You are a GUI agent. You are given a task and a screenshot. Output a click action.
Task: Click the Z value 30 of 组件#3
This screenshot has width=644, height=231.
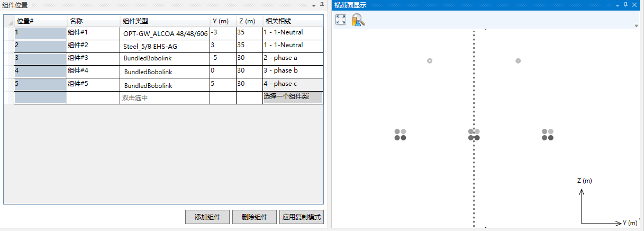tap(250, 59)
